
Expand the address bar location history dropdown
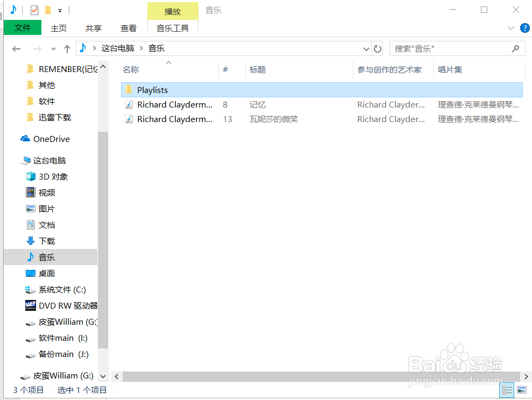click(366, 48)
